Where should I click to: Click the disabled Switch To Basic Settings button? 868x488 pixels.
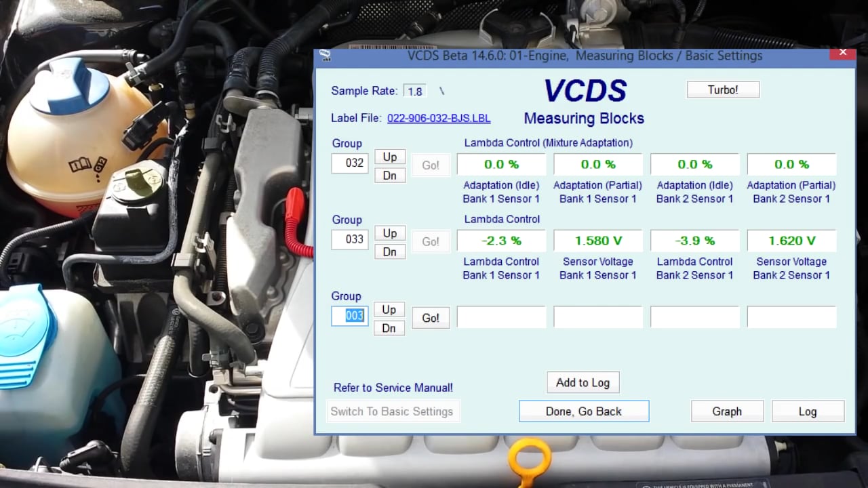[x=392, y=411]
